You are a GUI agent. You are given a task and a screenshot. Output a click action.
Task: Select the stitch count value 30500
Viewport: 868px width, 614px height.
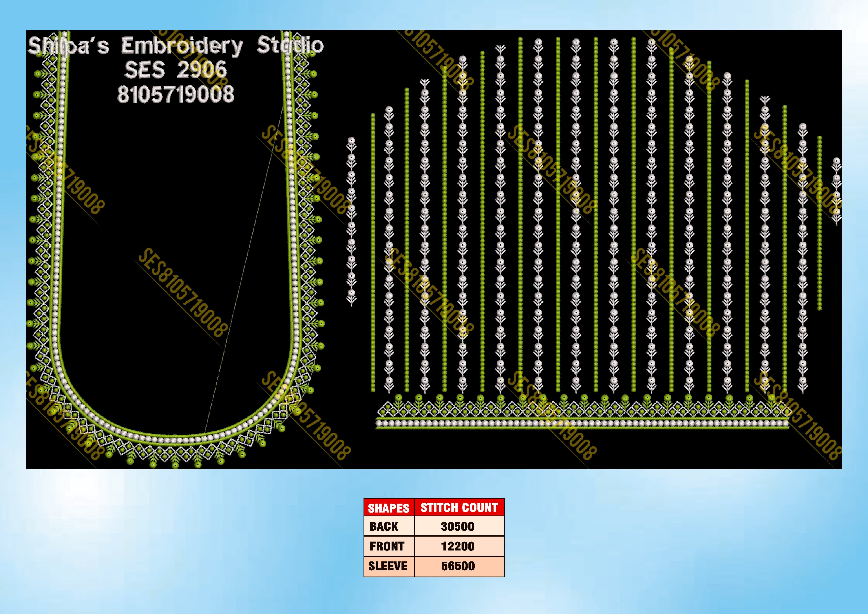(458, 526)
